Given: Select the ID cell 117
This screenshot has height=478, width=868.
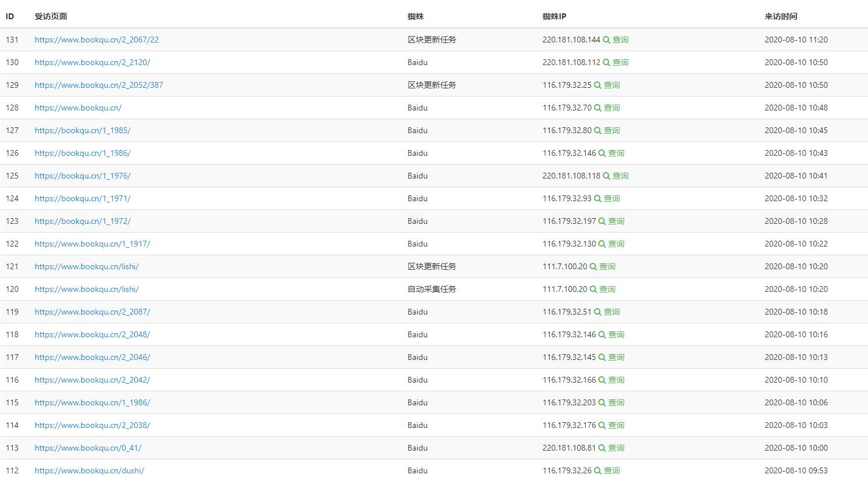Looking at the screenshot, I should (12, 357).
